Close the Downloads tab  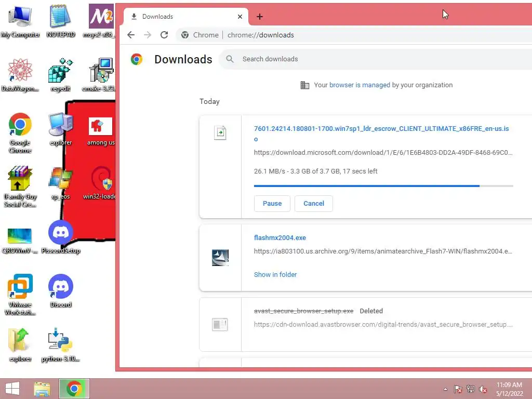point(240,17)
